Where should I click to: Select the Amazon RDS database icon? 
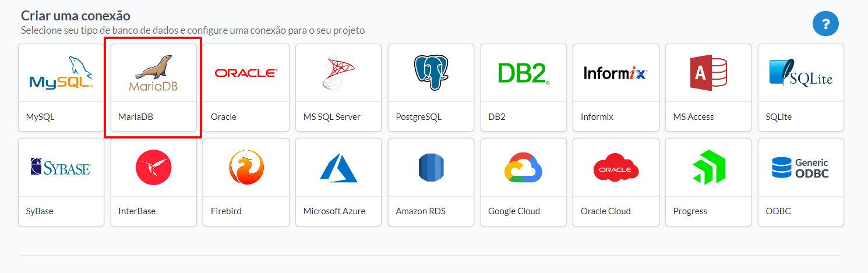431,168
